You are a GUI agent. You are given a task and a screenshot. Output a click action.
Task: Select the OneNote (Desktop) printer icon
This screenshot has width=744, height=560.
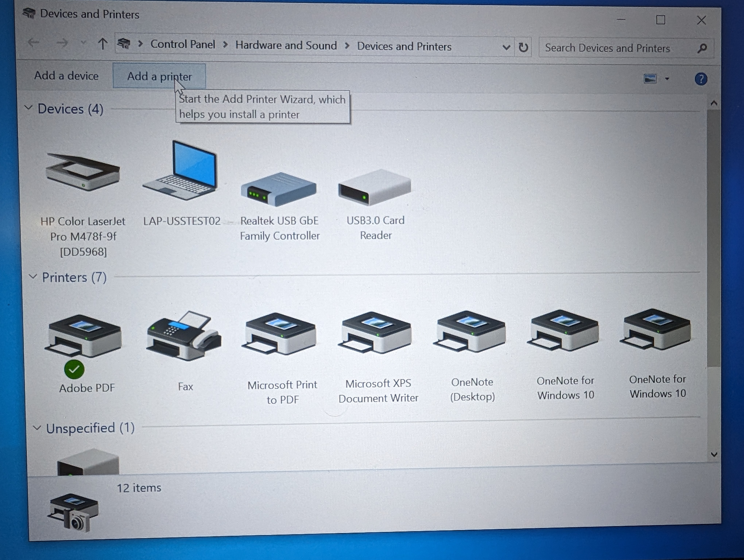470,331
